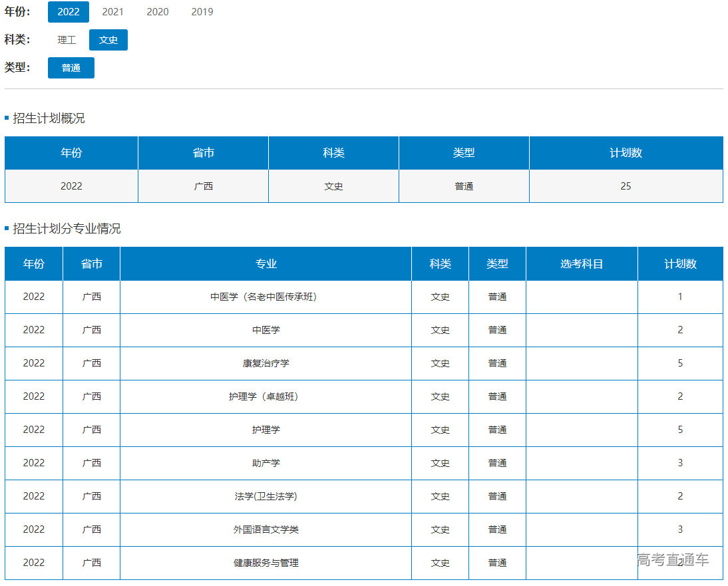728x586 pixels.
Task: Click the 助产学 major cell
Action: 266,463
